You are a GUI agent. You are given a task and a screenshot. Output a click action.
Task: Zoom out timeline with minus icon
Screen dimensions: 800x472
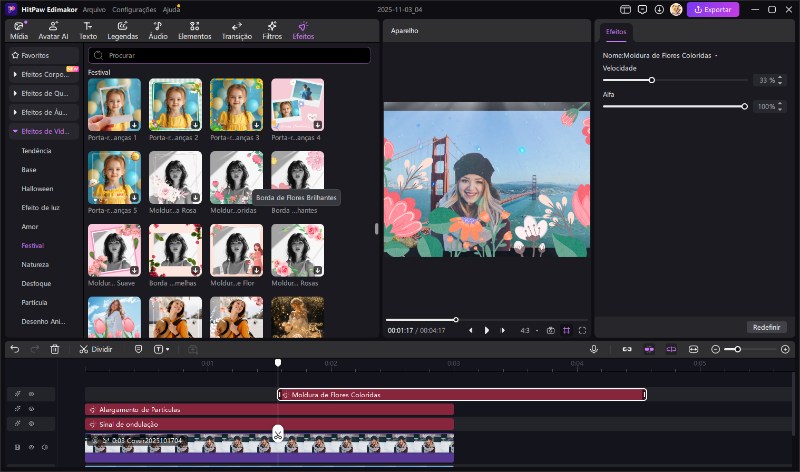(x=715, y=349)
